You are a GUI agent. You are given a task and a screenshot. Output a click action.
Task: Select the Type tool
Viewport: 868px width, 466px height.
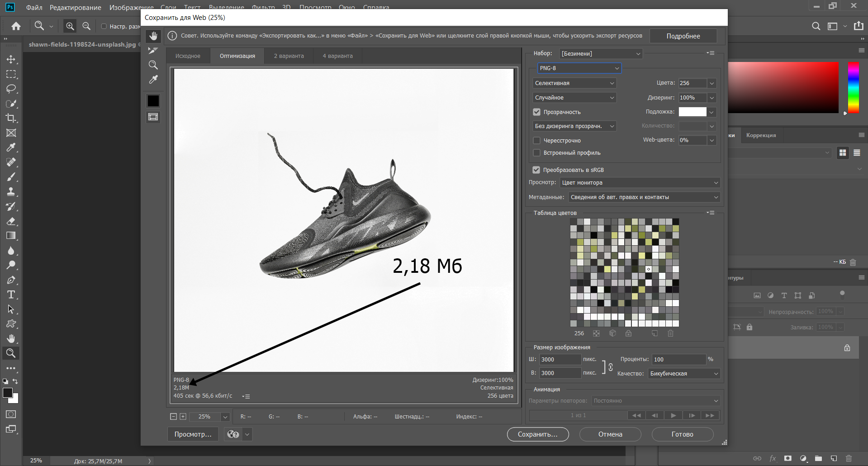11,295
